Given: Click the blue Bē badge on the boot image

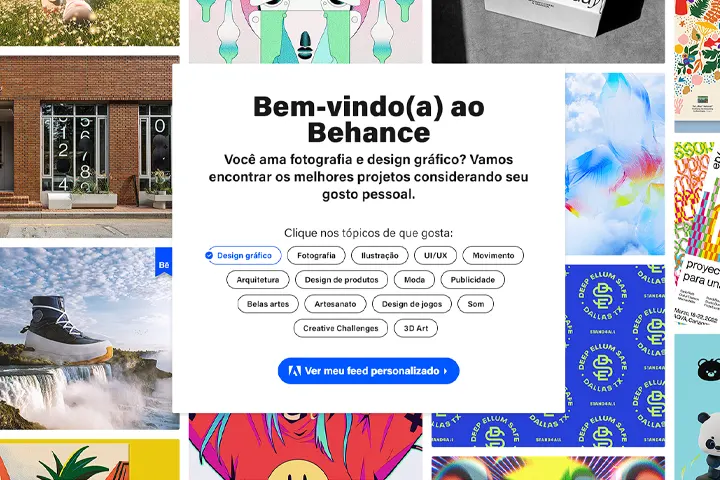Looking at the screenshot, I should tap(163, 263).
